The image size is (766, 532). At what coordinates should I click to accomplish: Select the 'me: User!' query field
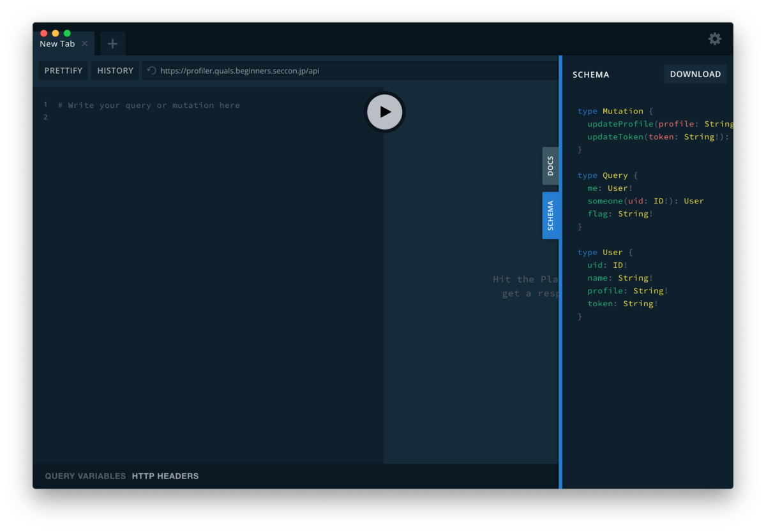pyautogui.click(x=610, y=188)
